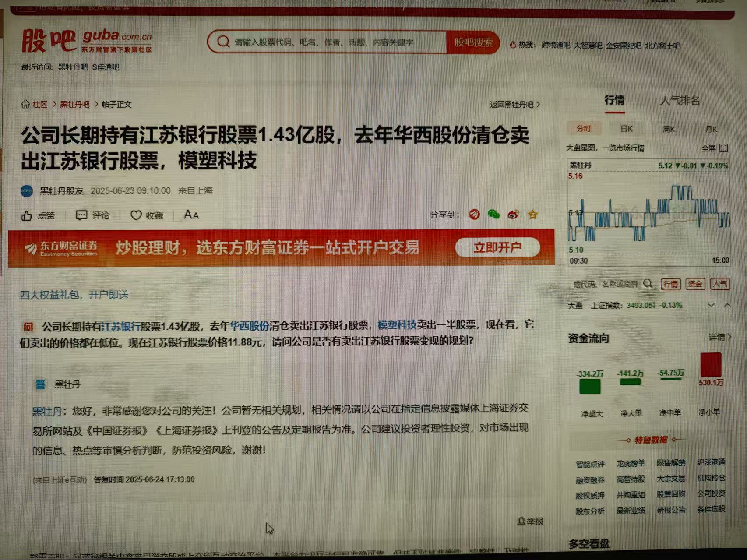Click the 四大权益礼包，开户即送 link
This screenshot has height=560, width=747.
pos(74,295)
